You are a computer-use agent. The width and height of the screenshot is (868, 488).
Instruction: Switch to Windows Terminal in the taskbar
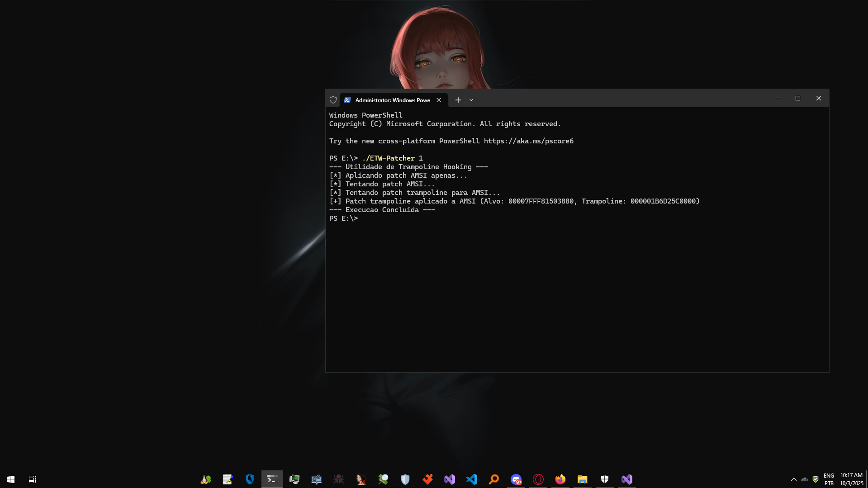pos(272,479)
